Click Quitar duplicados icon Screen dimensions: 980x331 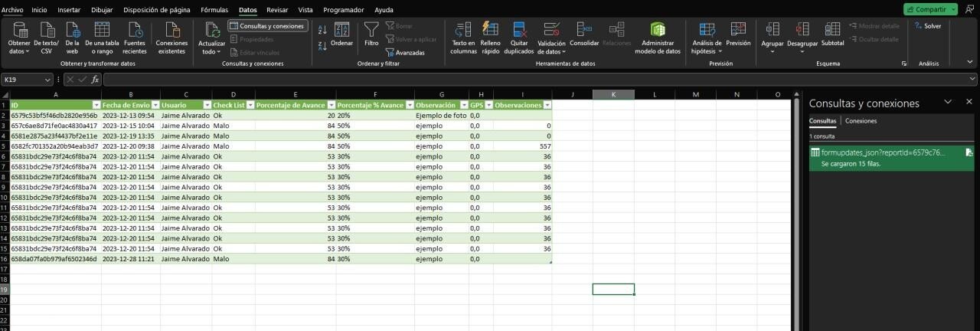coord(519,31)
